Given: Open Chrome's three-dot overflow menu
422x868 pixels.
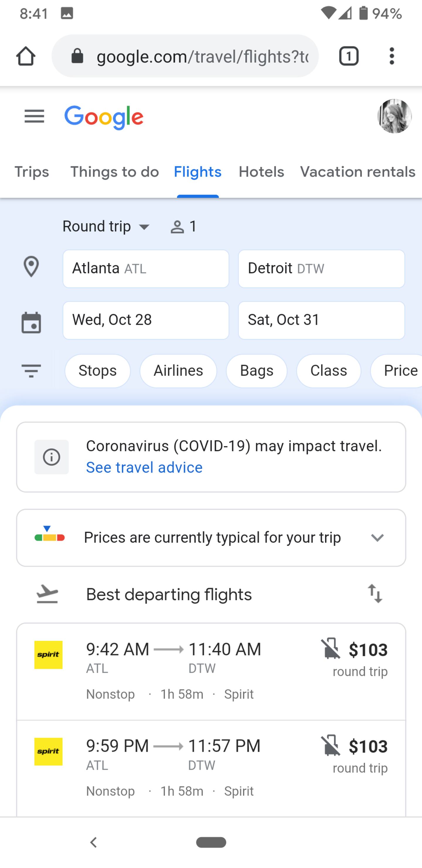Looking at the screenshot, I should (x=391, y=56).
